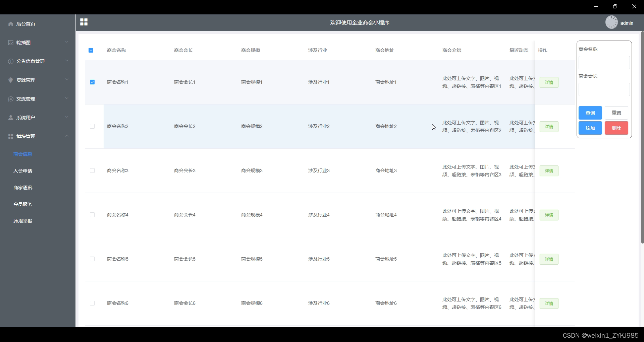Check the checkbox for 商会名称3

tap(92, 170)
